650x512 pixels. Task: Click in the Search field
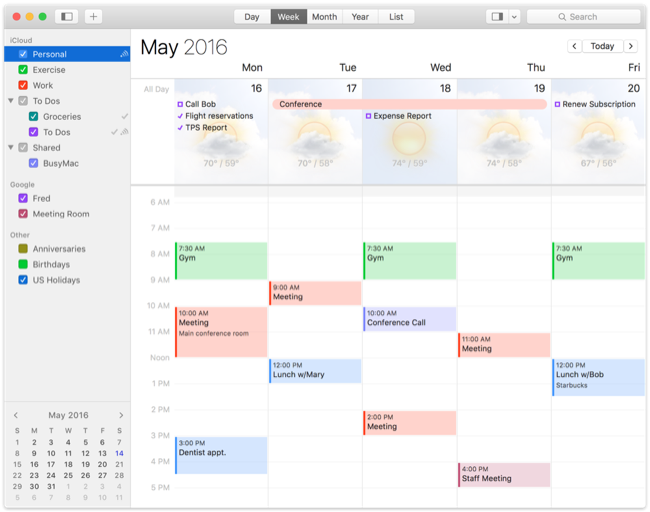pos(583,17)
